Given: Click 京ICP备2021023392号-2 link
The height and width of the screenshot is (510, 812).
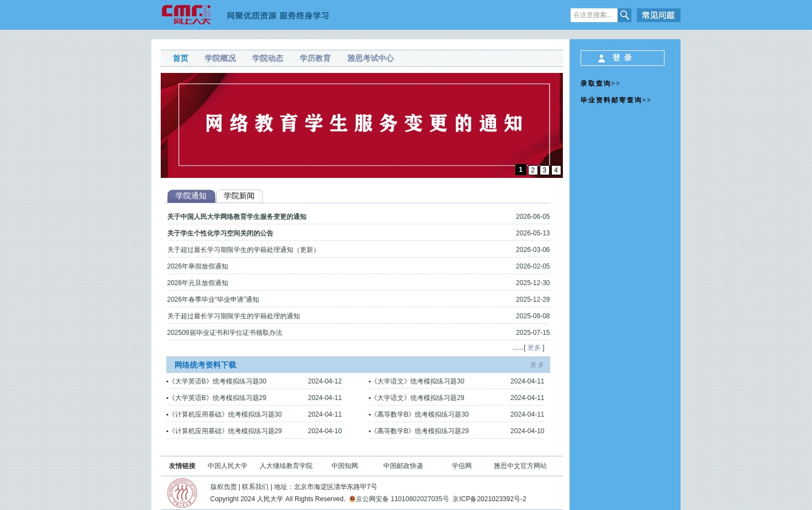Looking at the screenshot, I should (x=489, y=499).
